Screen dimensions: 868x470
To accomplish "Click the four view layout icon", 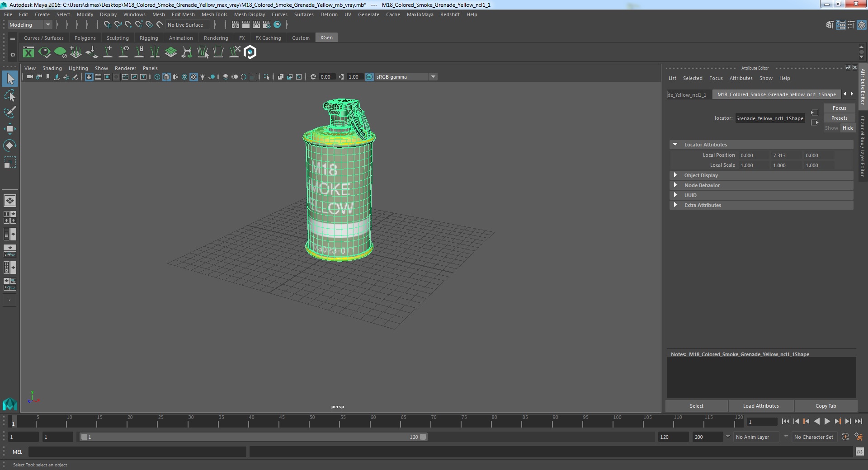I will [x=10, y=217].
